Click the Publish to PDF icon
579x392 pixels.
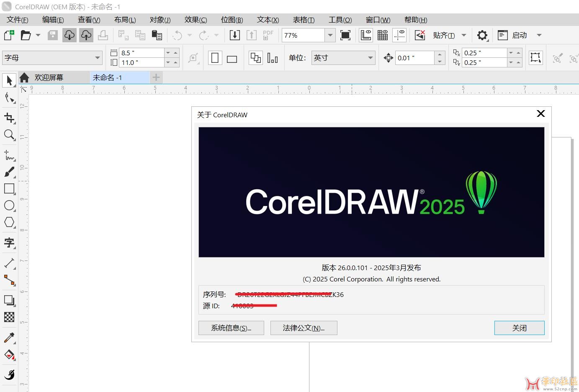[268, 35]
